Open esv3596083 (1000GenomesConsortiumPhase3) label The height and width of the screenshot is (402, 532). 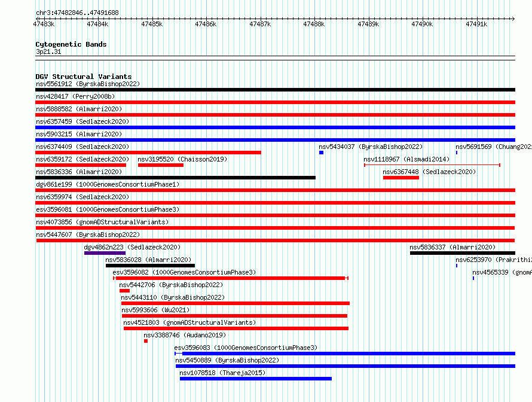246,348
